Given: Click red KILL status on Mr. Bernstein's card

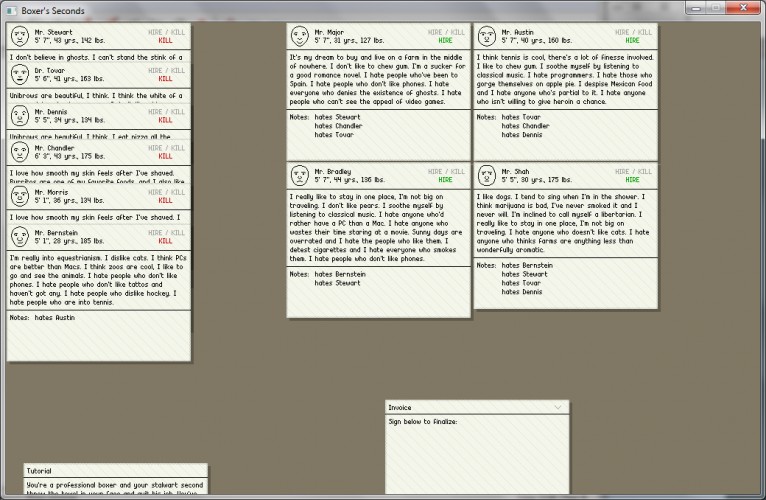Looking at the screenshot, I should [165, 241].
